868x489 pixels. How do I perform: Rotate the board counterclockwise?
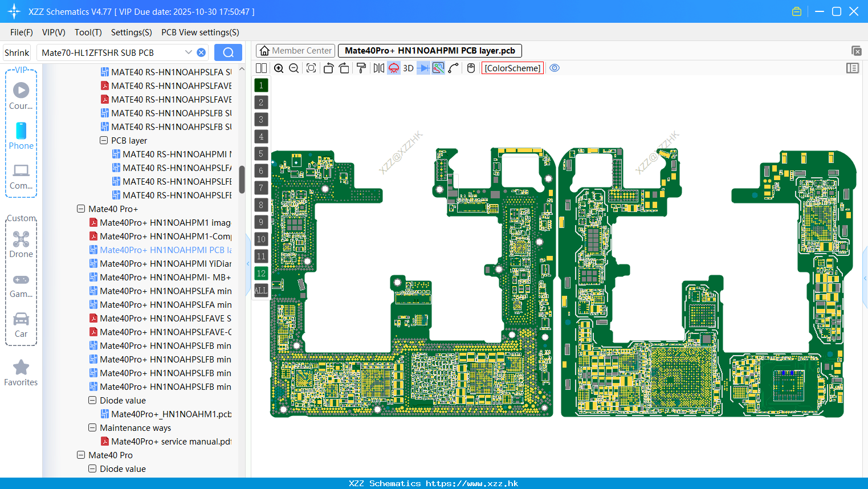(328, 68)
